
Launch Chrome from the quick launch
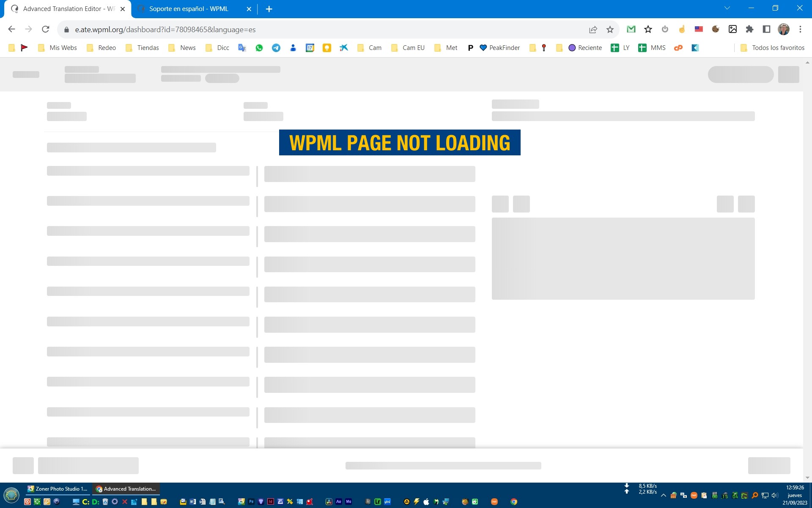tap(514, 502)
